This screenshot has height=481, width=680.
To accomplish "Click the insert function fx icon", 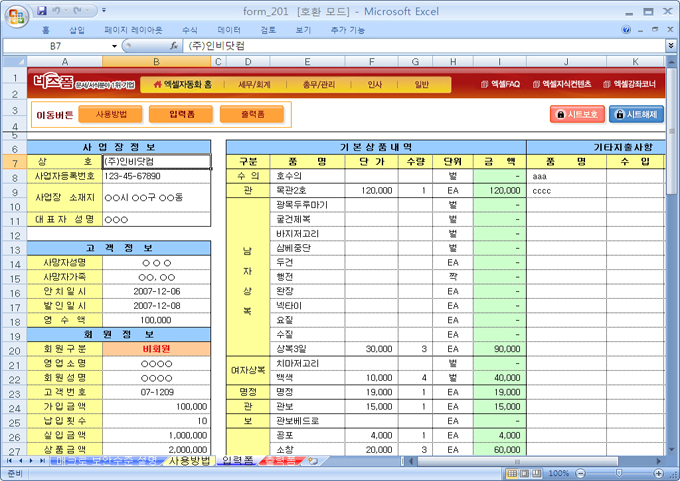I will 174,46.
